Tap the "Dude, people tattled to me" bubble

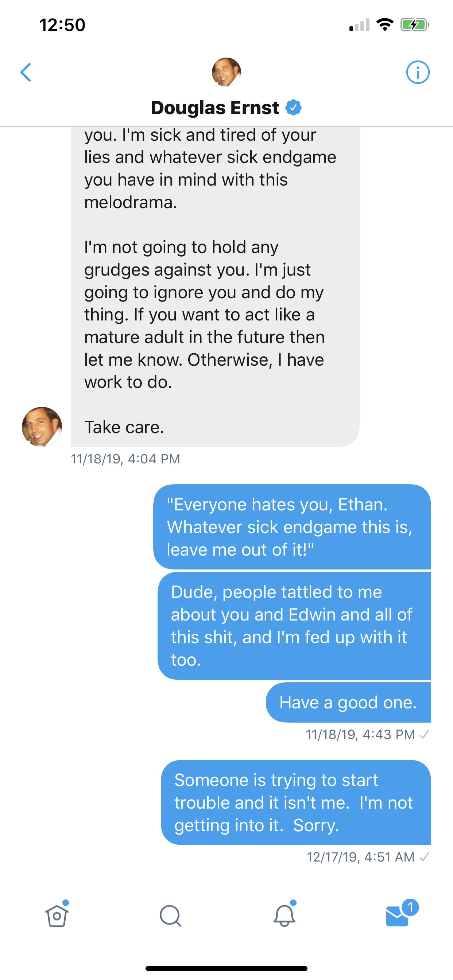[x=294, y=626]
